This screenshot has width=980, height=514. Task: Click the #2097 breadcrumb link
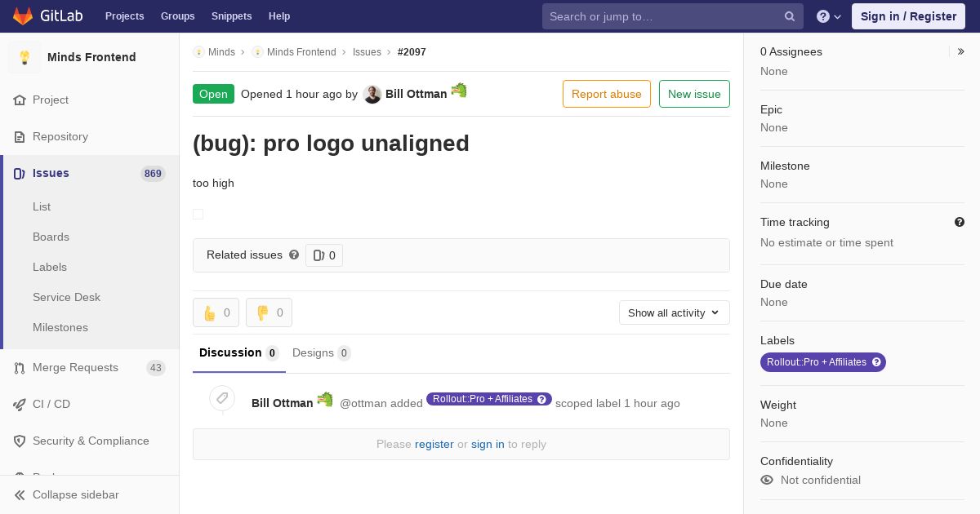click(412, 52)
